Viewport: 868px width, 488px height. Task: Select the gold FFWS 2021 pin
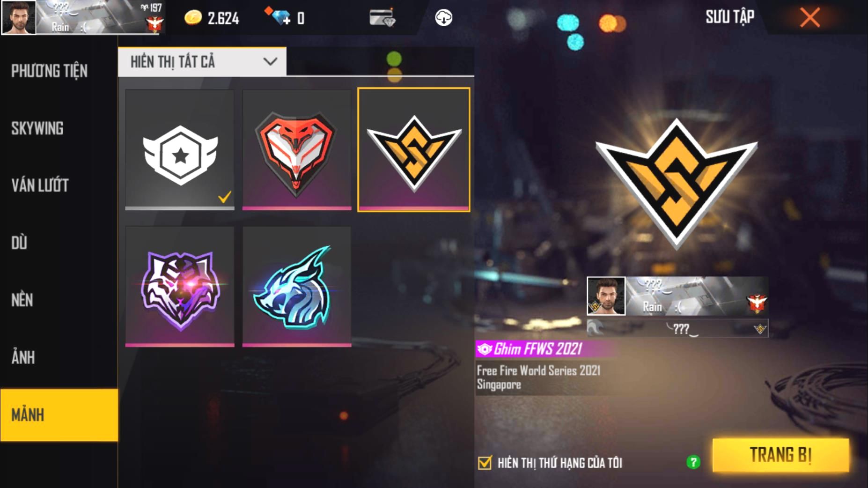[414, 149]
